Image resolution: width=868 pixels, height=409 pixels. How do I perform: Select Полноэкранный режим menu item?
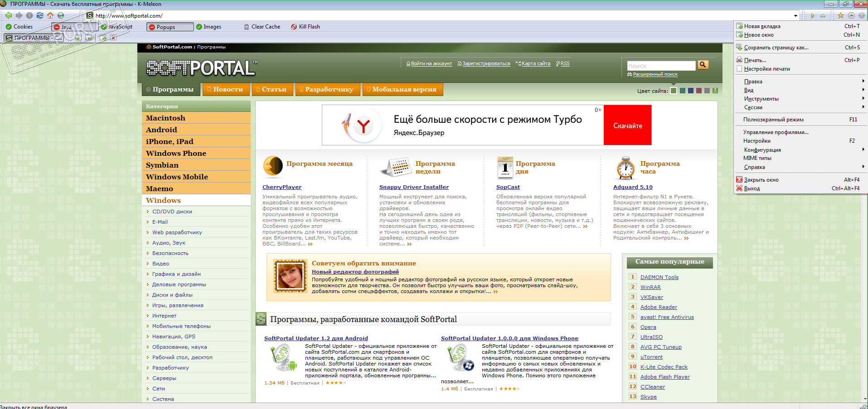pos(801,120)
